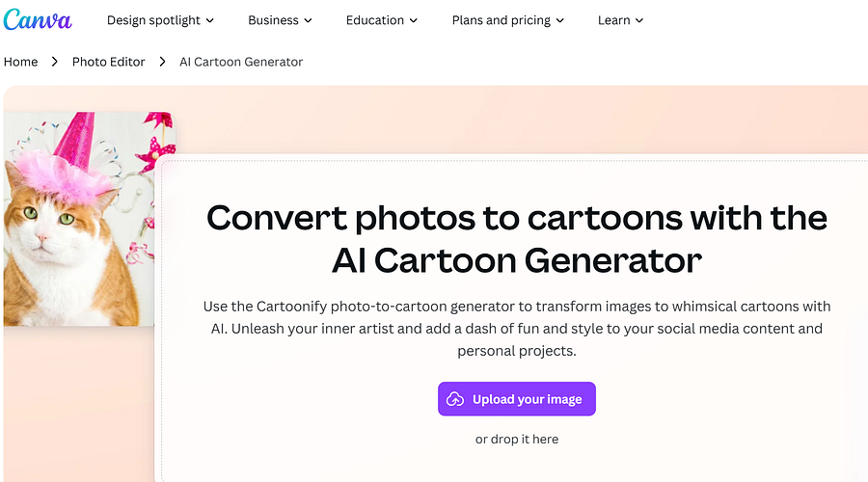Open the Learn menu
The image size is (868, 482).
[x=620, y=20]
